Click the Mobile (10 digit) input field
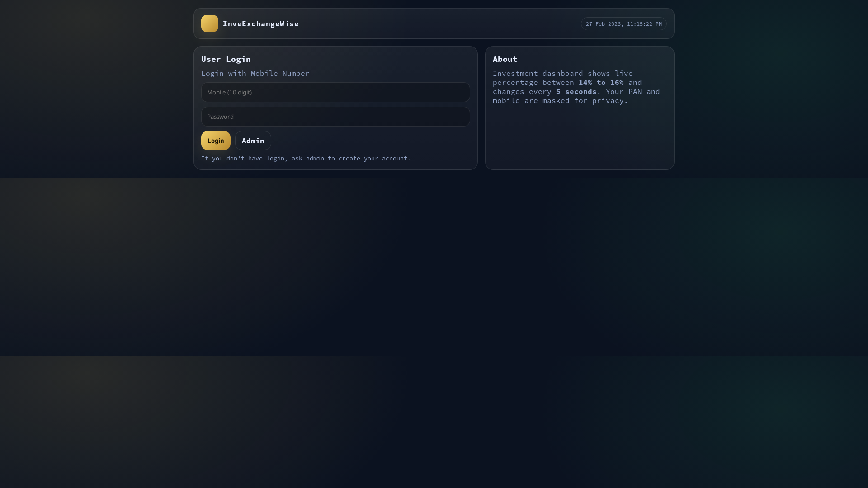This screenshot has height=488, width=868. coord(335,92)
